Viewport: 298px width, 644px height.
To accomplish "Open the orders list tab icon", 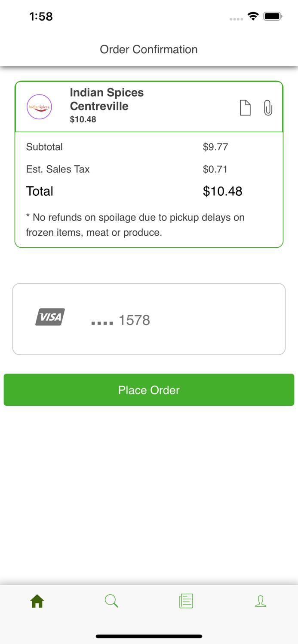I will (x=186, y=601).
